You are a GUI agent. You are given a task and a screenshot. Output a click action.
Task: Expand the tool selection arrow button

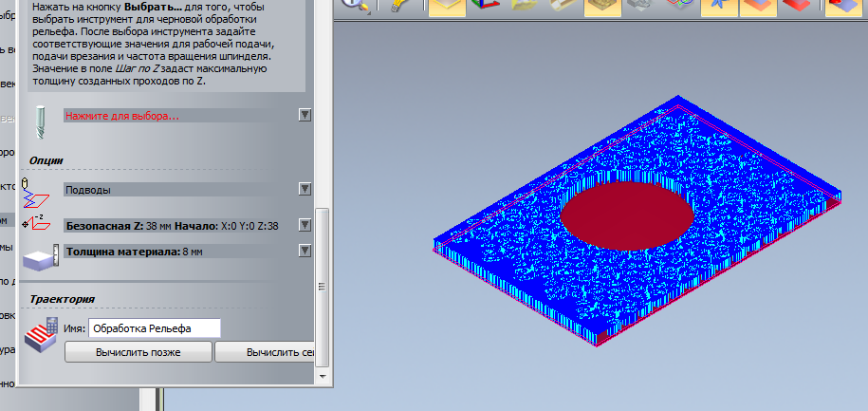click(305, 115)
